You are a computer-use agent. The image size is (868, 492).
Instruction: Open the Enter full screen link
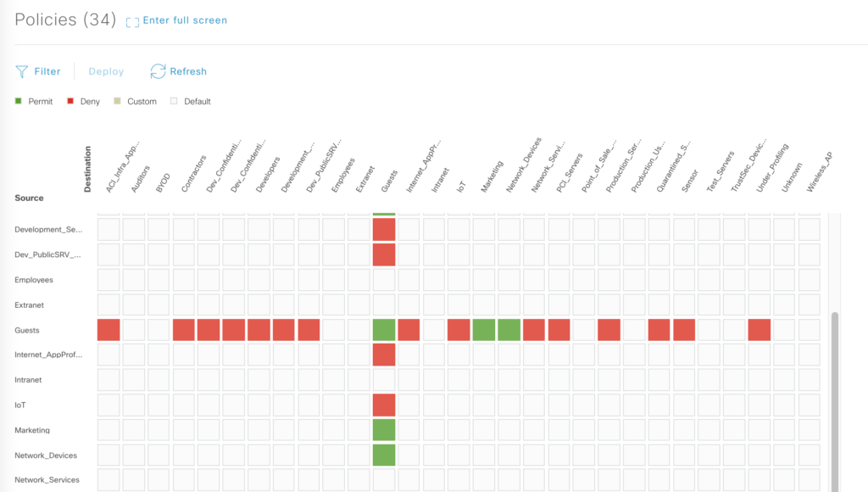pos(185,20)
